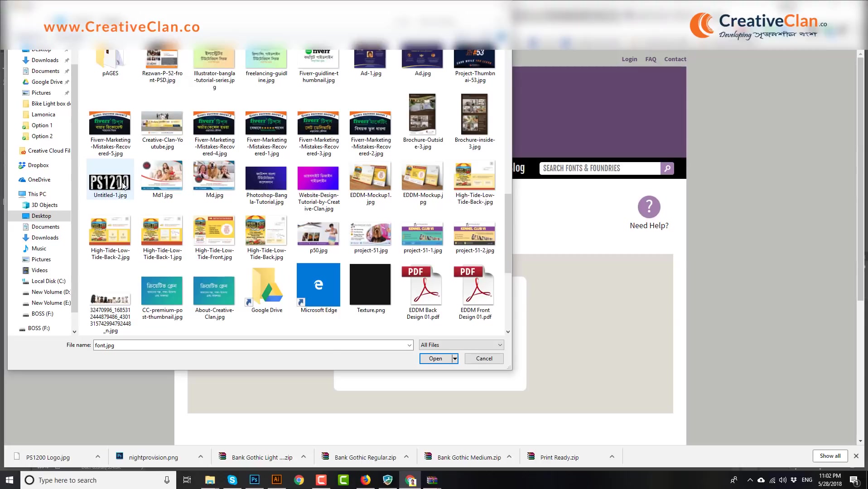The height and width of the screenshot is (489, 868).
Task: Click the Search Fonts & Foundries field
Action: pos(599,168)
